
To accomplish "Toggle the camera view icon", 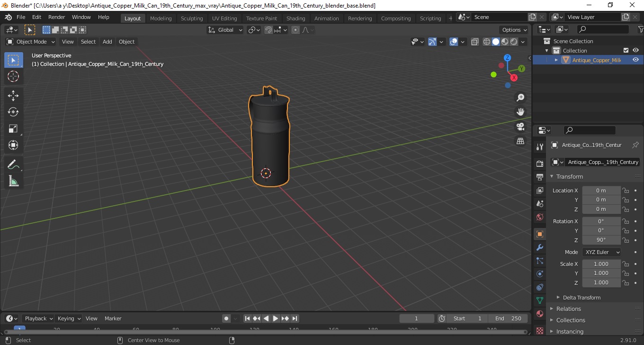I will [x=520, y=127].
